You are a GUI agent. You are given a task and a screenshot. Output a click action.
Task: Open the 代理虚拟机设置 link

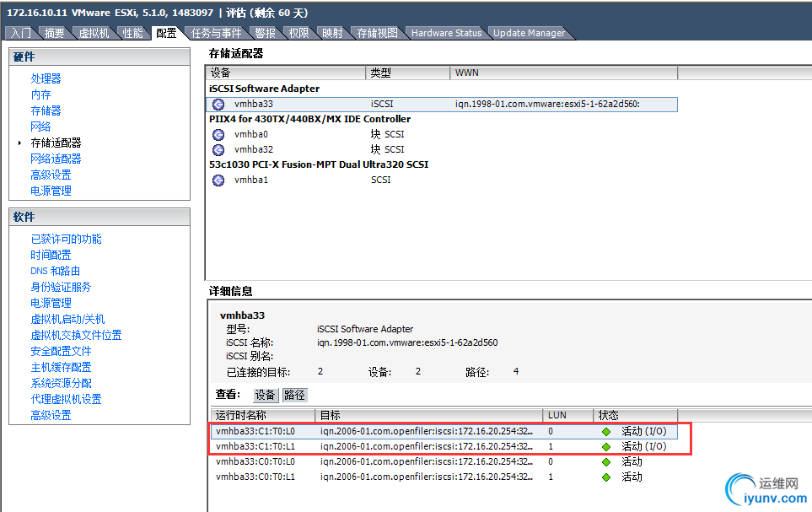click(67, 400)
